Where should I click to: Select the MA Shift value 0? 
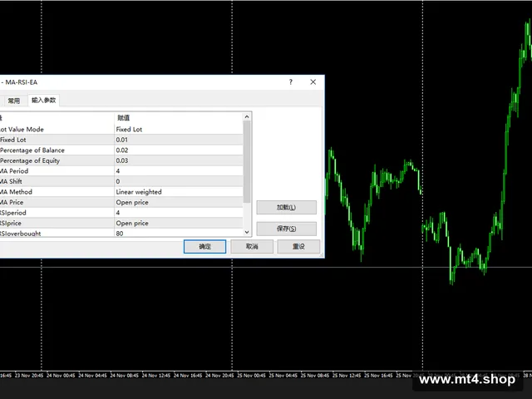coord(118,181)
